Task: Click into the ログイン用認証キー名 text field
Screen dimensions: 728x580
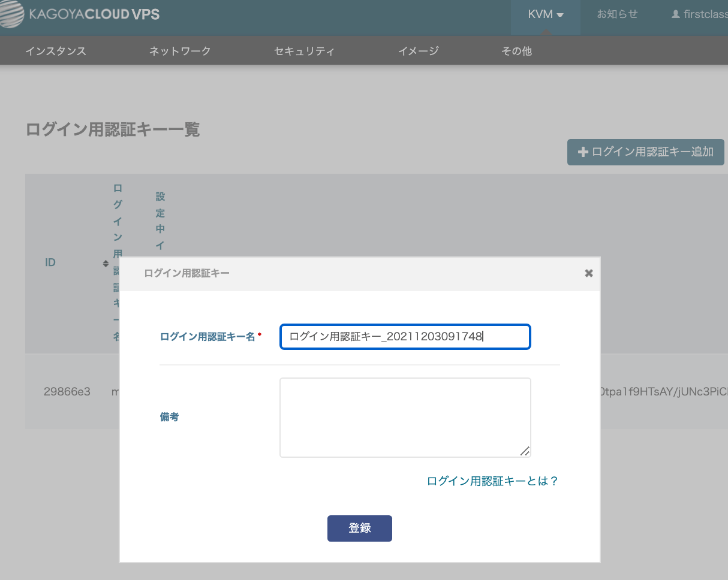Action: [x=405, y=337]
